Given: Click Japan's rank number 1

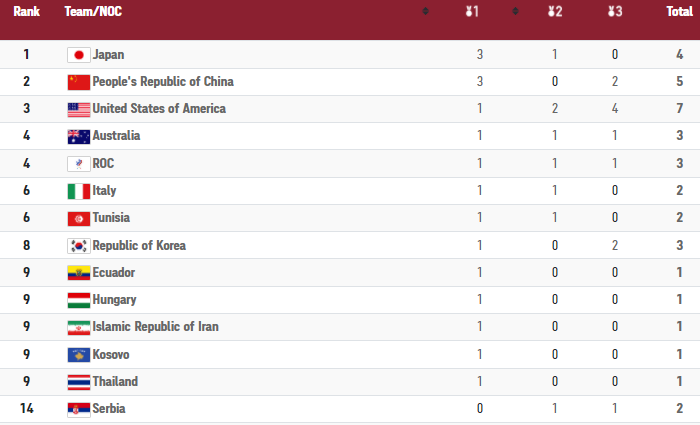Looking at the screenshot, I should point(26,54).
